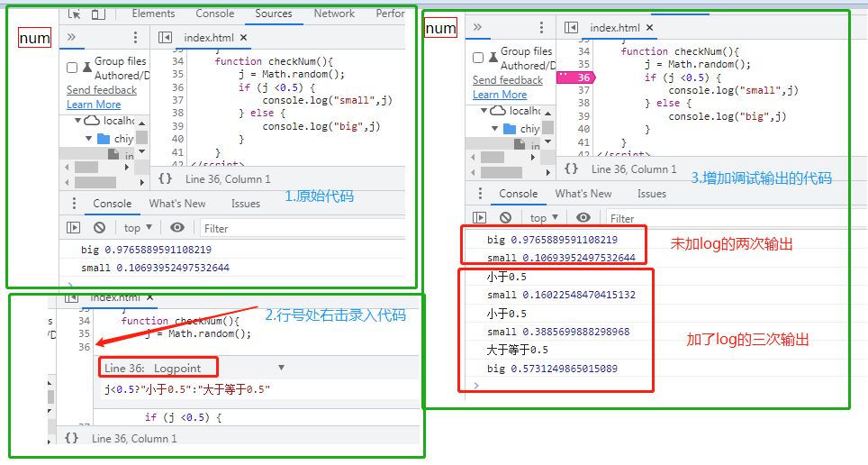Open Issues tab in right panel

click(652, 194)
